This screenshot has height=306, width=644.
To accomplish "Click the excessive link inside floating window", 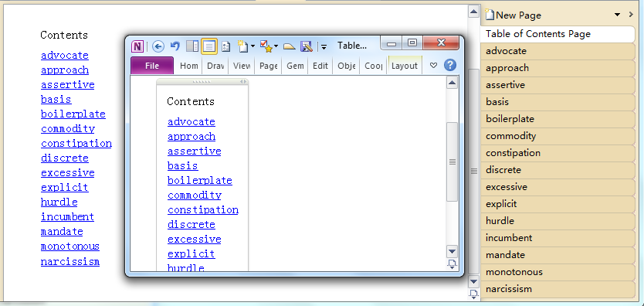I will click(194, 240).
